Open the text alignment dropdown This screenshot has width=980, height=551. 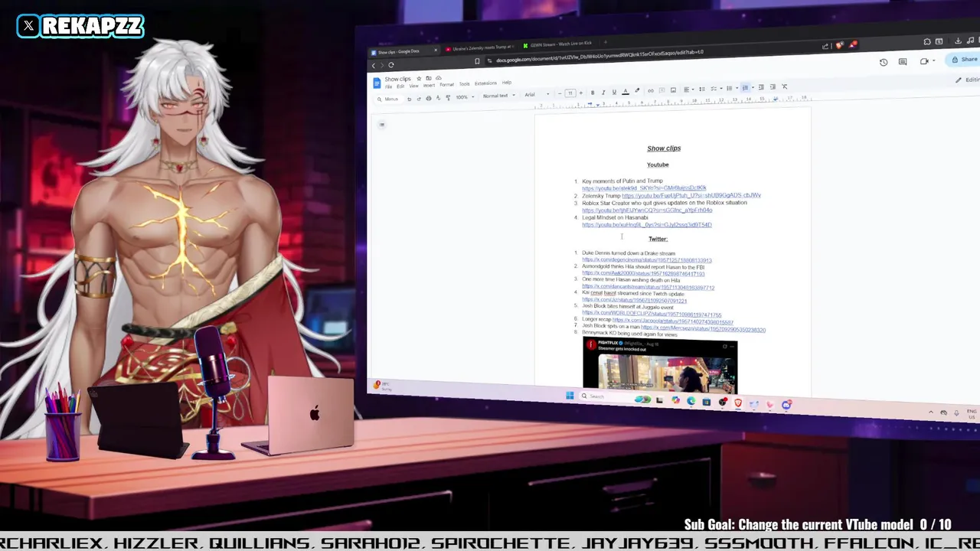coord(688,90)
